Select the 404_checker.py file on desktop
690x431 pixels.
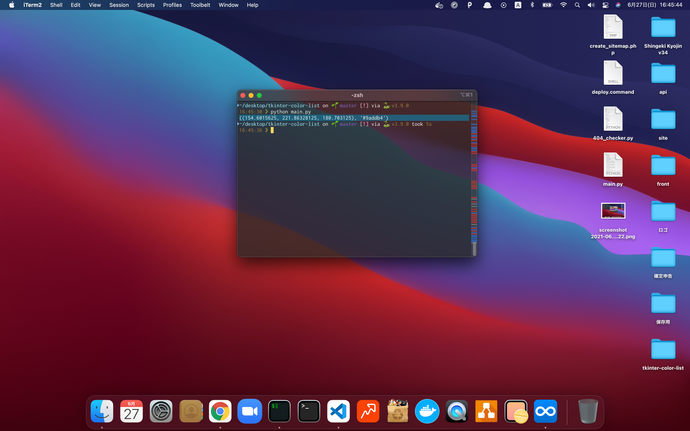pyautogui.click(x=613, y=124)
